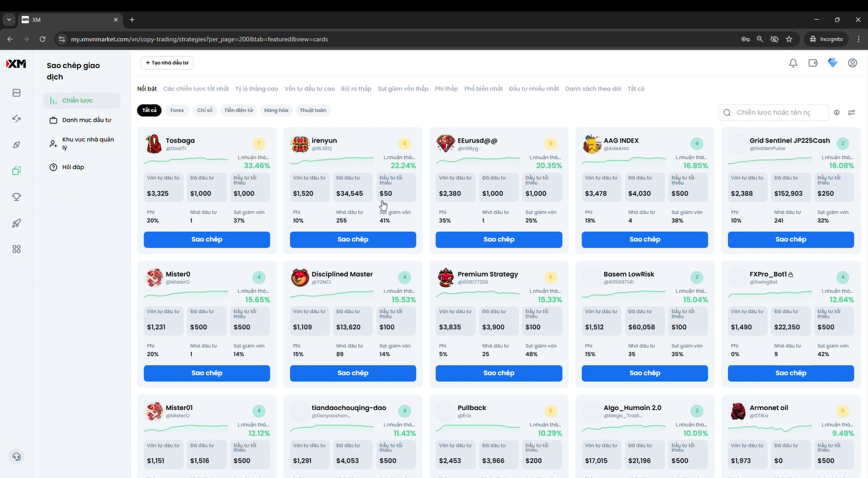This screenshot has height=478, width=868.
Task: Click the Tạo nhà đầu tư button
Action: [167, 63]
